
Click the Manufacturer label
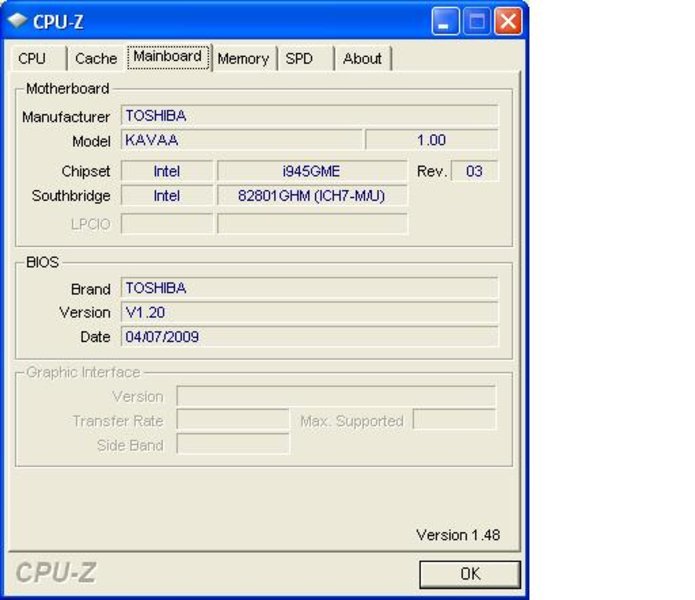(x=66, y=117)
